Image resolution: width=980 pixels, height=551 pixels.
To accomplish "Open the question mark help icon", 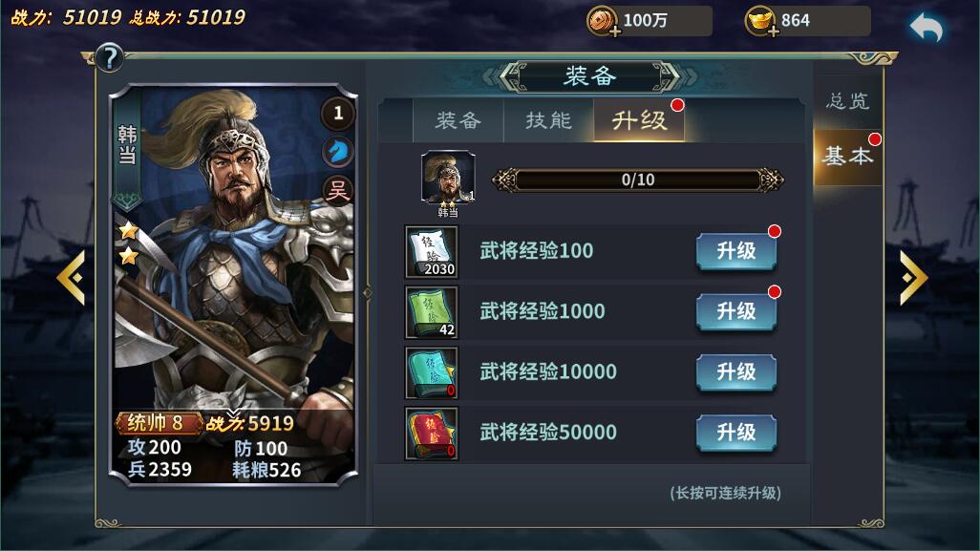I will (x=110, y=58).
